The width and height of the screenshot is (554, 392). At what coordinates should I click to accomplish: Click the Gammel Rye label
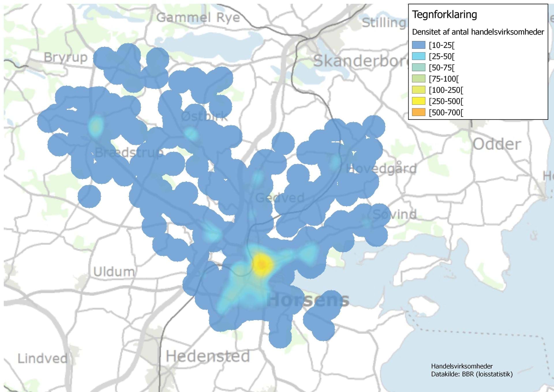198,18
